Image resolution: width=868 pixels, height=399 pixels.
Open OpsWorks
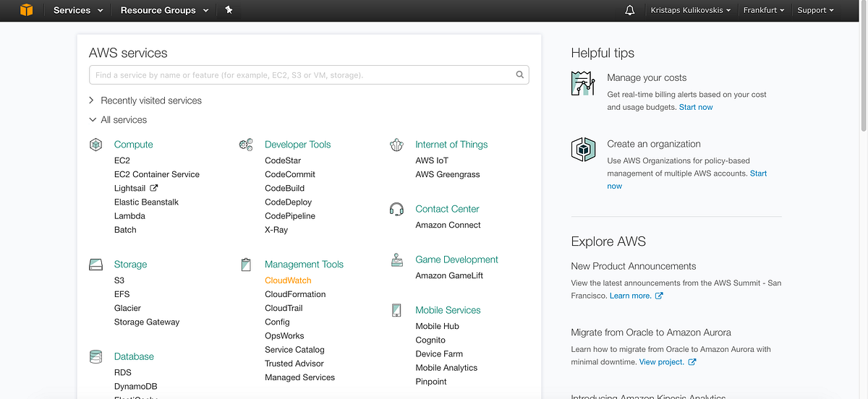pyautogui.click(x=284, y=336)
